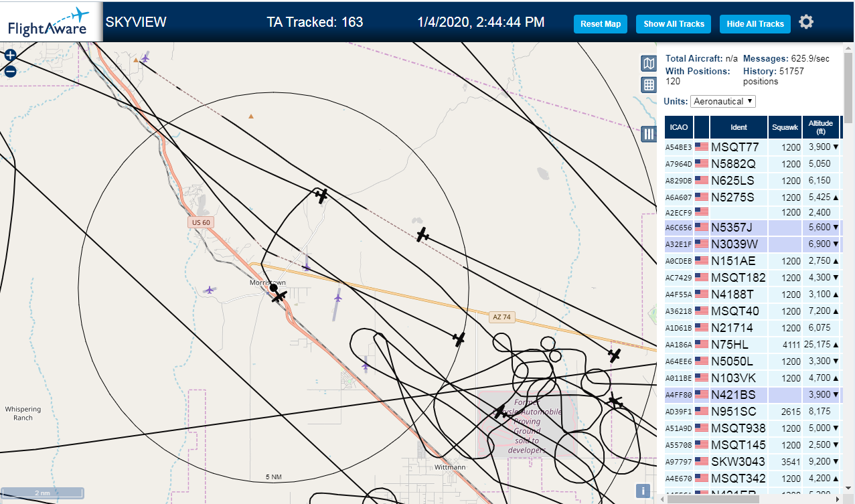Click the Wittmann town label
The image size is (855, 504).
(x=449, y=467)
